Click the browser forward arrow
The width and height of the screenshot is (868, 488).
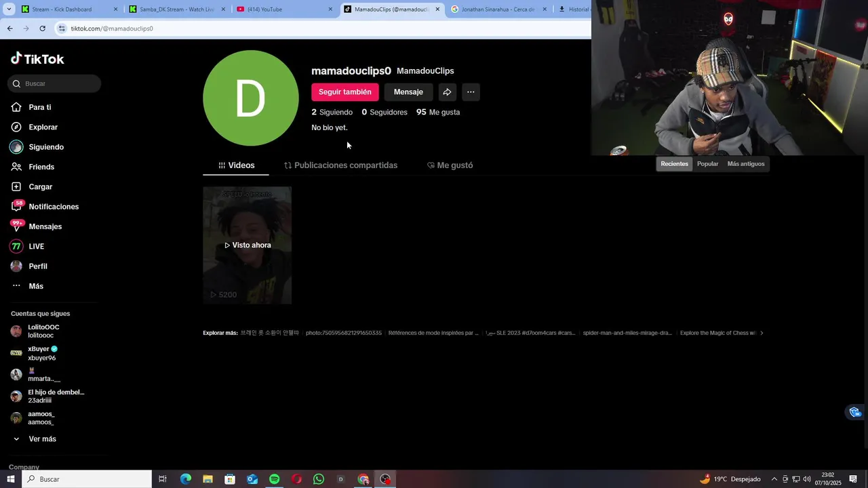tap(26, 28)
